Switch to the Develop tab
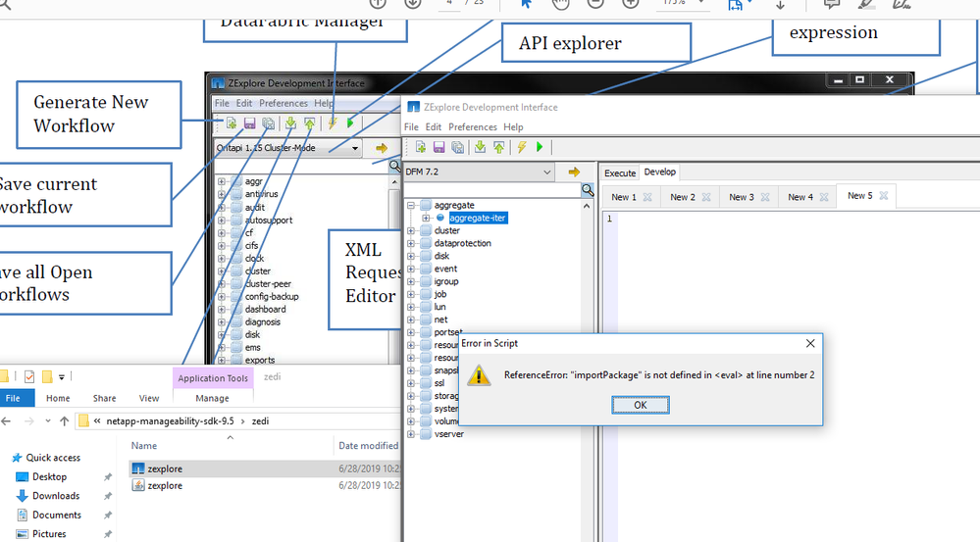 [x=660, y=172]
